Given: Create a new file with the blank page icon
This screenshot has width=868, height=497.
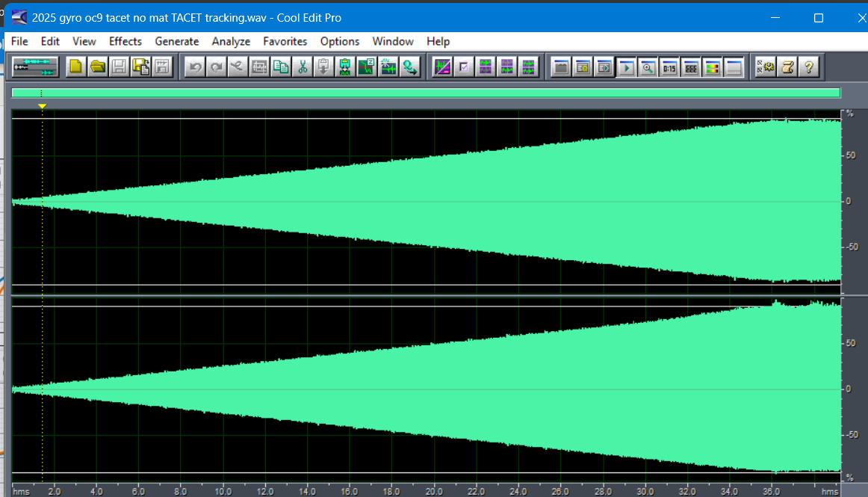Looking at the screenshot, I should click(x=76, y=67).
